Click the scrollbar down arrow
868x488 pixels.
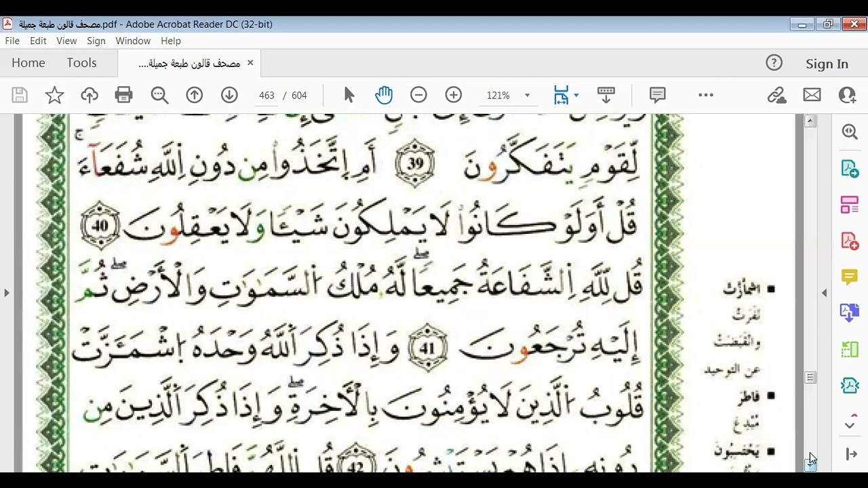point(810,464)
